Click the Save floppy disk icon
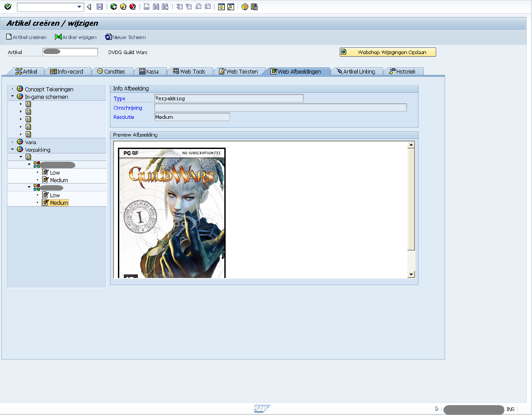This screenshot has width=532, height=415. (x=100, y=7)
